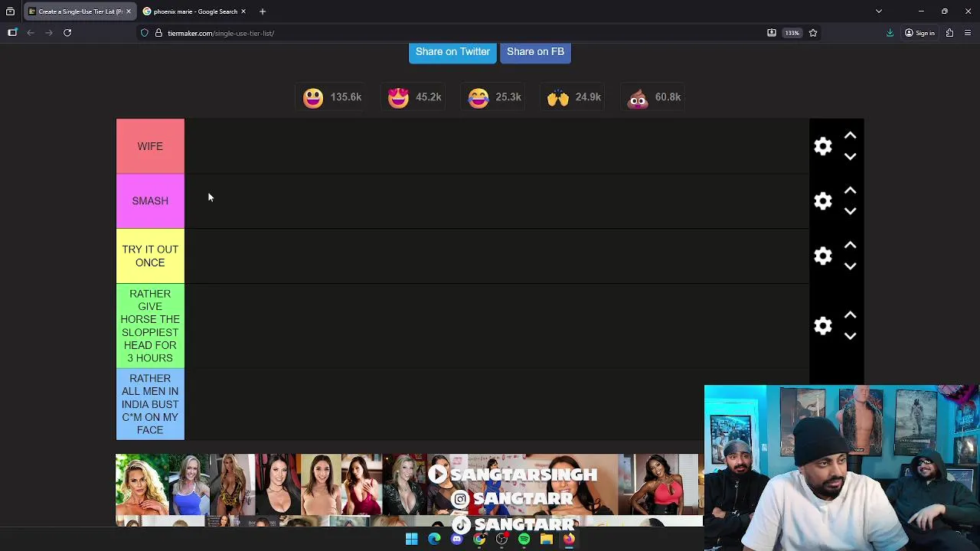Click the magenta SMASH tier label
Image resolution: width=980 pixels, height=551 pixels.
(x=150, y=201)
